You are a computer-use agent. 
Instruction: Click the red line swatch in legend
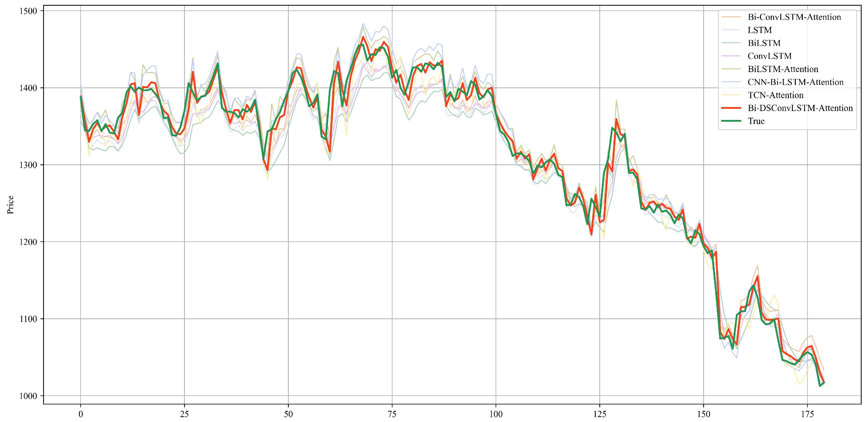pyautogui.click(x=731, y=108)
